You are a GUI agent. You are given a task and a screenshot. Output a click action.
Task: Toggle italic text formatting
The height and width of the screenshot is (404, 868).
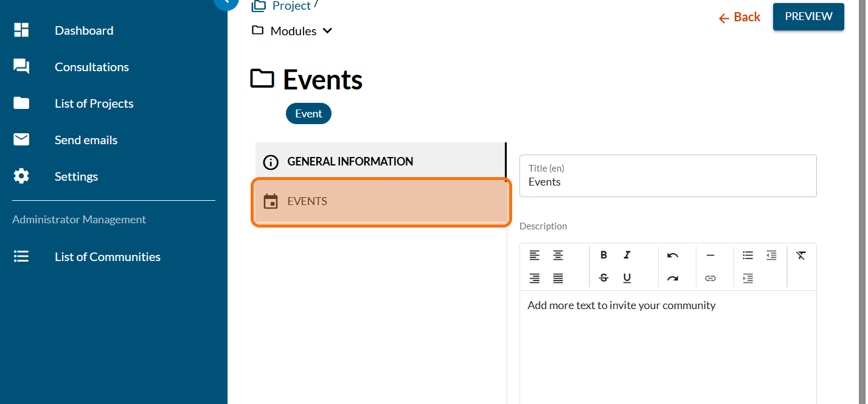tap(627, 256)
